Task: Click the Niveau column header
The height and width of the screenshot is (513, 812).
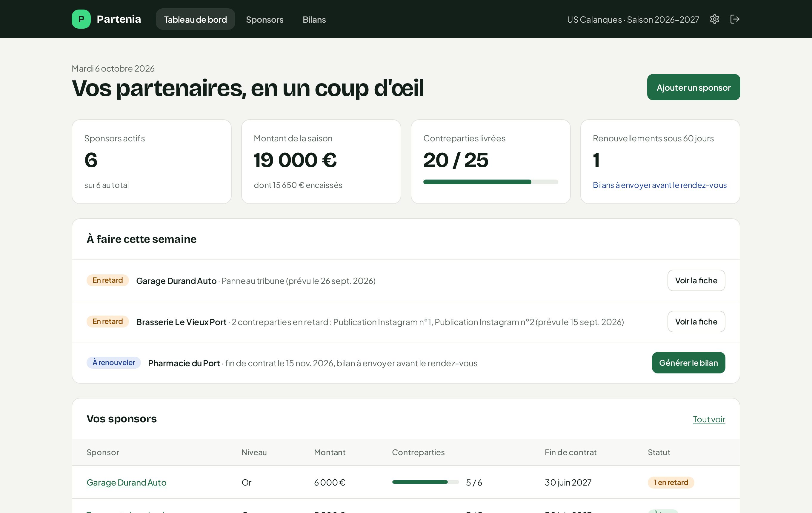Action: click(254, 452)
